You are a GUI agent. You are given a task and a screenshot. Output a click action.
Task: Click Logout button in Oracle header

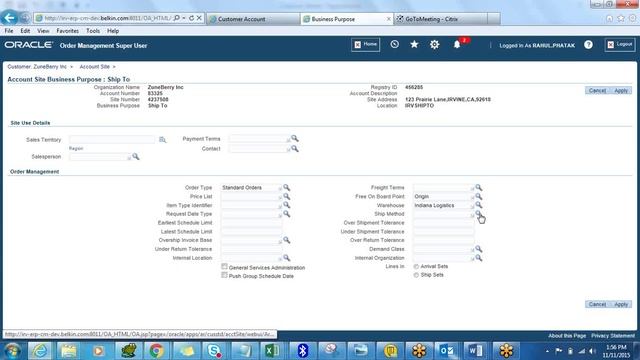[620, 44]
